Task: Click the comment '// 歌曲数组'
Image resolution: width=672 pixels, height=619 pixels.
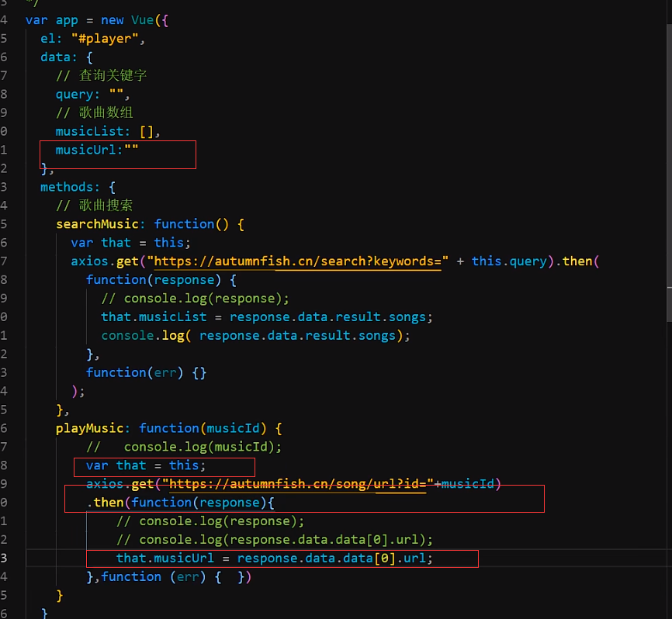Action: point(95,112)
